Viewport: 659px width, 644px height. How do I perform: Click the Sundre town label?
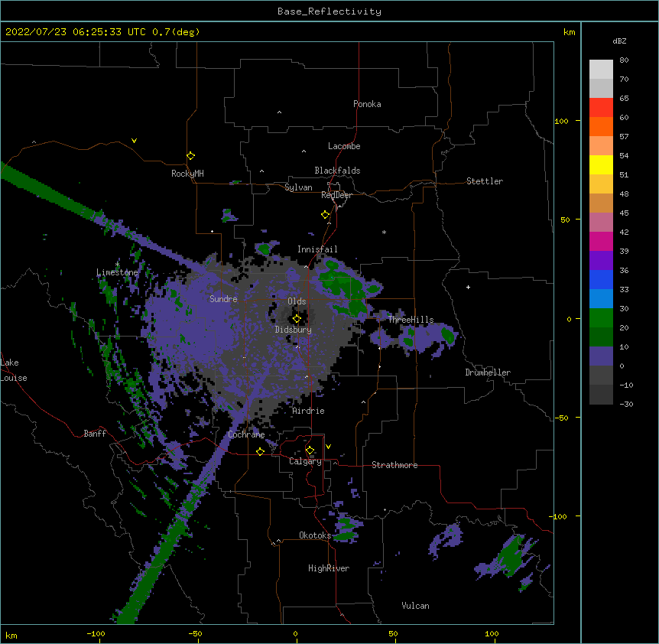click(223, 299)
